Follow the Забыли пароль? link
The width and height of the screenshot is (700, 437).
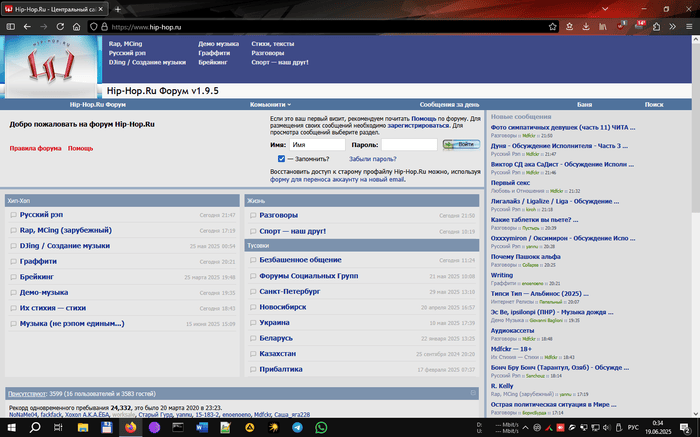(372, 158)
